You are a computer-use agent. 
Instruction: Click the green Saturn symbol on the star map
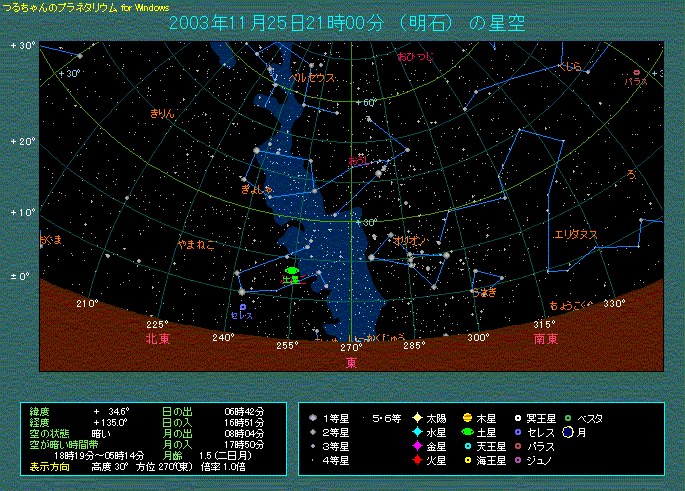(x=292, y=270)
